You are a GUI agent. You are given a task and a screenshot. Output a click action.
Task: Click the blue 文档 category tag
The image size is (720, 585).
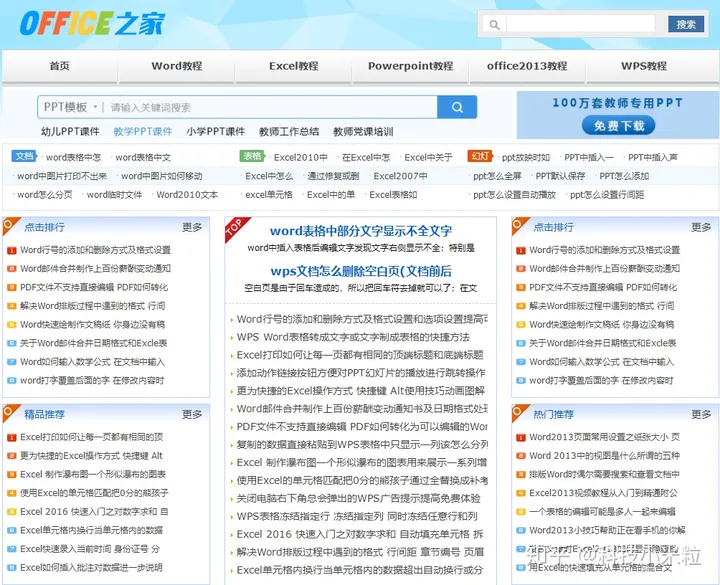(x=24, y=156)
